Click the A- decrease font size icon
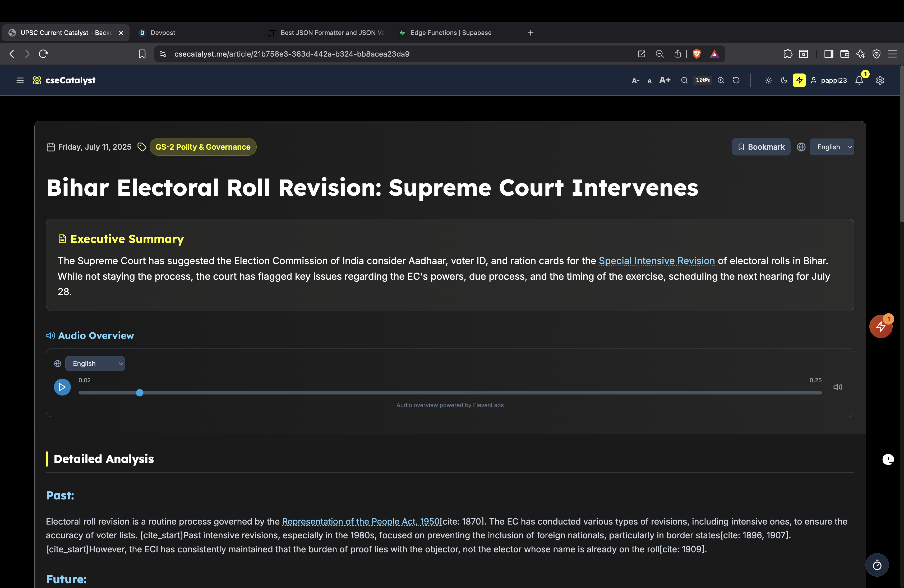The image size is (904, 588). 635,81
